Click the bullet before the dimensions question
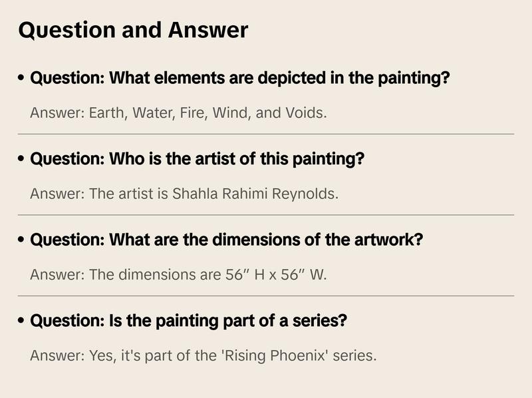 point(22,240)
